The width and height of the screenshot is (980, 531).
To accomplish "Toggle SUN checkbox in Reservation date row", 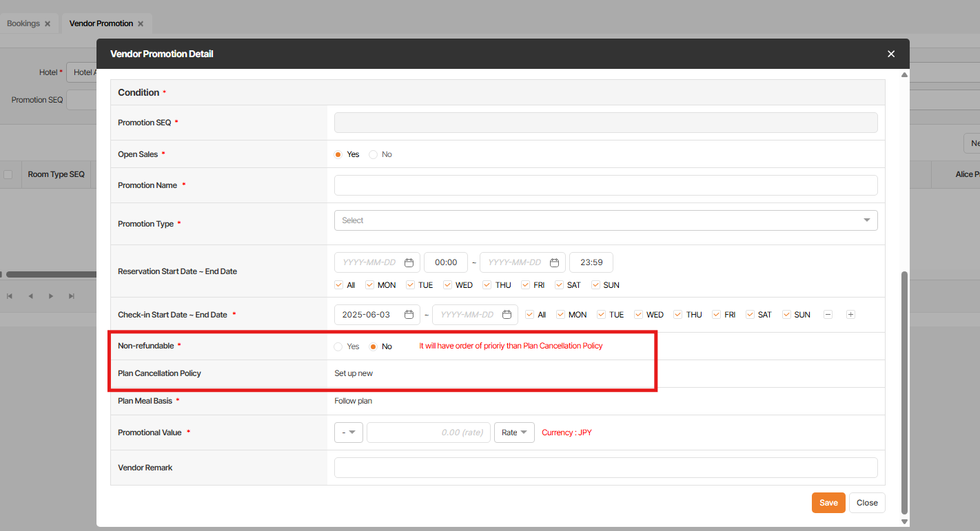I will click(595, 285).
